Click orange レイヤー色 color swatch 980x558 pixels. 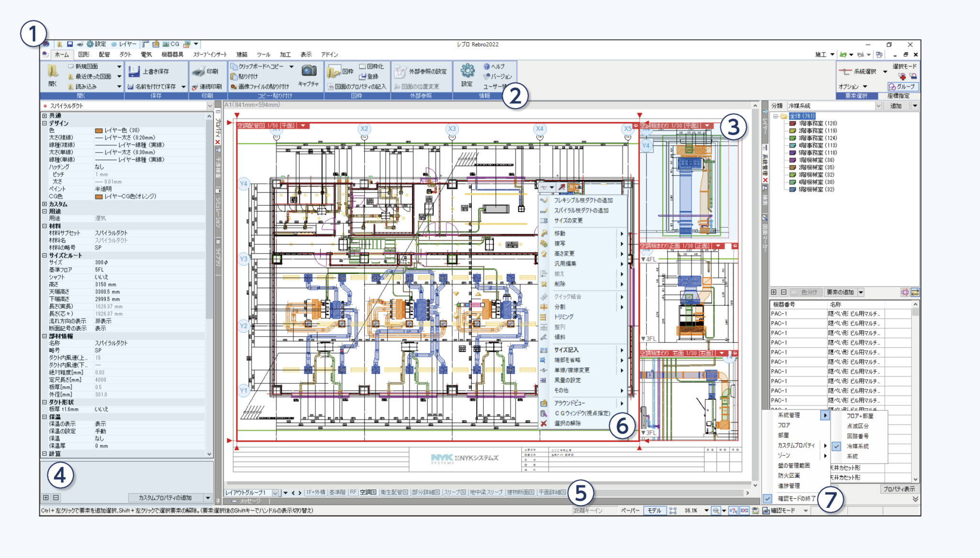(x=99, y=131)
